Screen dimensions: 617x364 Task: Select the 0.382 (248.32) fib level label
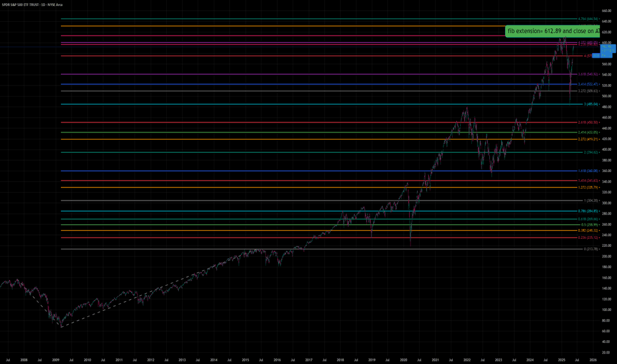pos(589,230)
